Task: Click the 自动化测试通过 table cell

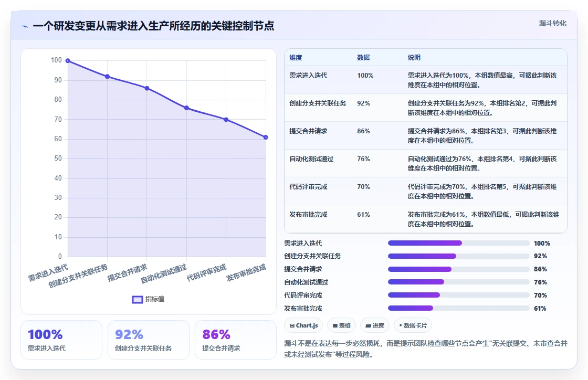Action: 311,159
